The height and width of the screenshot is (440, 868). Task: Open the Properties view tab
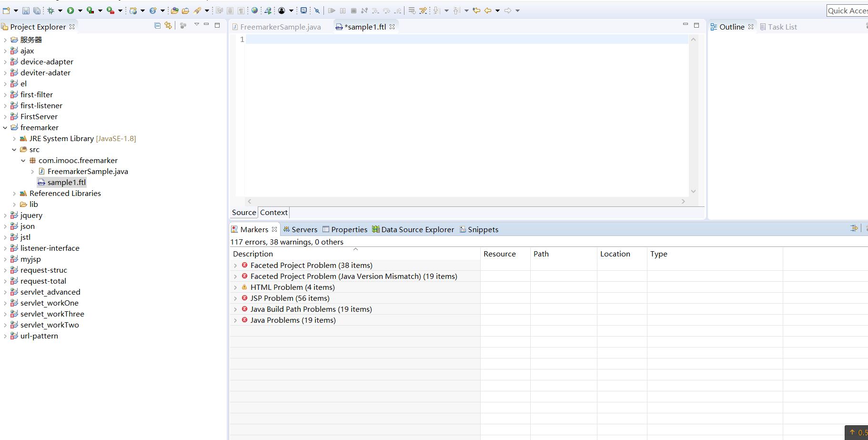(345, 230)
